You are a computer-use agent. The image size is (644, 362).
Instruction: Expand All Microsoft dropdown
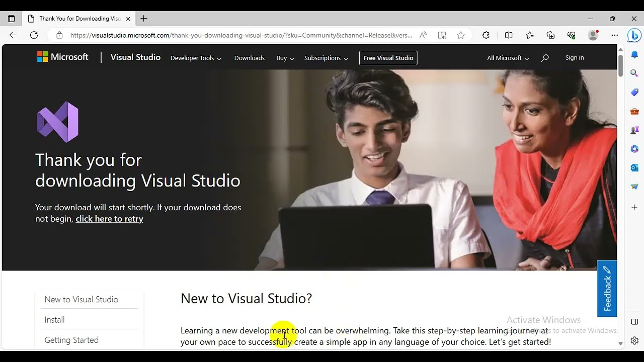[x=508, y=58]
